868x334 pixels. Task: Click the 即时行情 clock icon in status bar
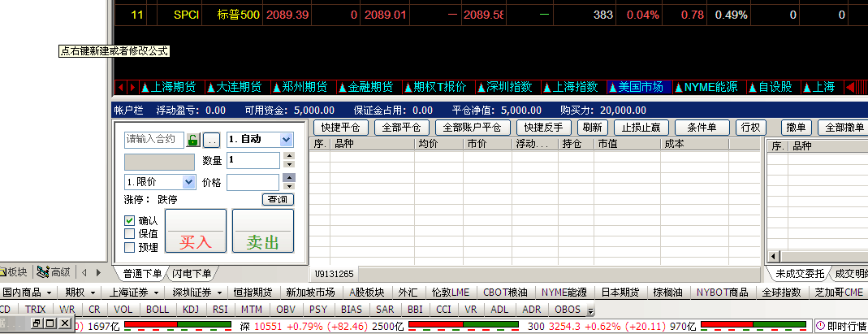820,326
